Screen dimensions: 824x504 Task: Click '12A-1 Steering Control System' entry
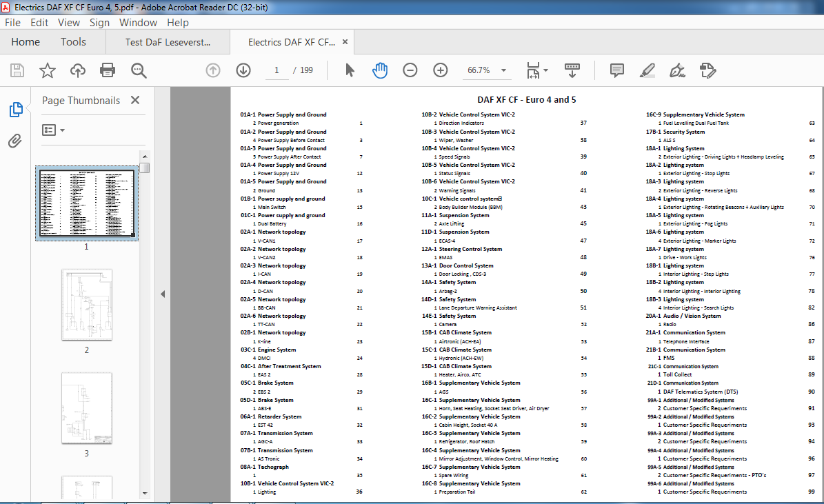[x=461, y=249]
